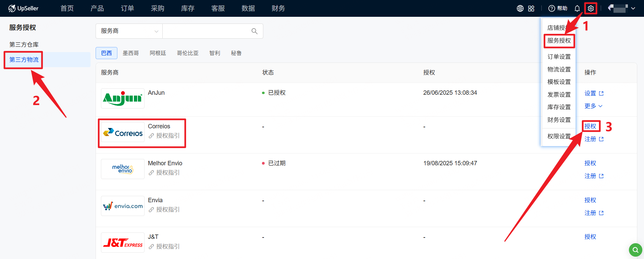Click the language globe icon
Image resolution: width=644 pixels, height=259 pixels.
[520, 8]
